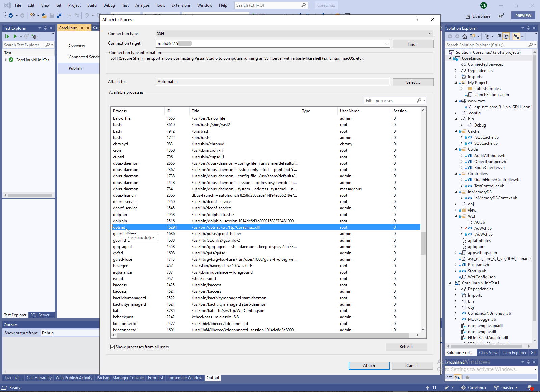Click the Find... button
540x392 pixels.
[413, 44]
